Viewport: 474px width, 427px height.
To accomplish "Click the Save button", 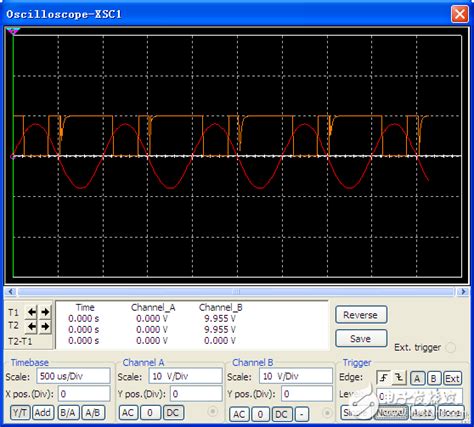I will pos(361,339).
